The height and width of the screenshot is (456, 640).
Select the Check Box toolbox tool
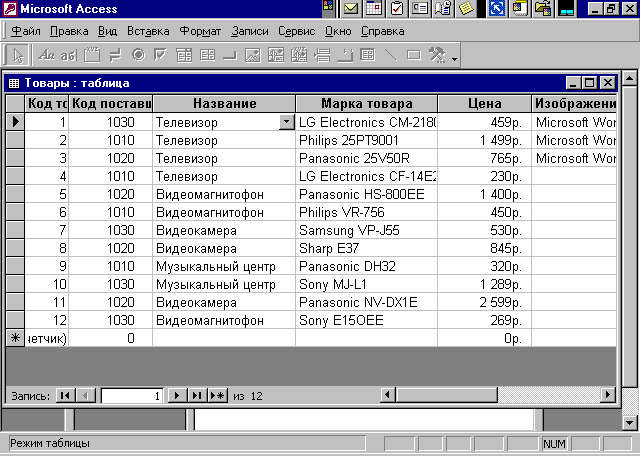coord(161,55)
